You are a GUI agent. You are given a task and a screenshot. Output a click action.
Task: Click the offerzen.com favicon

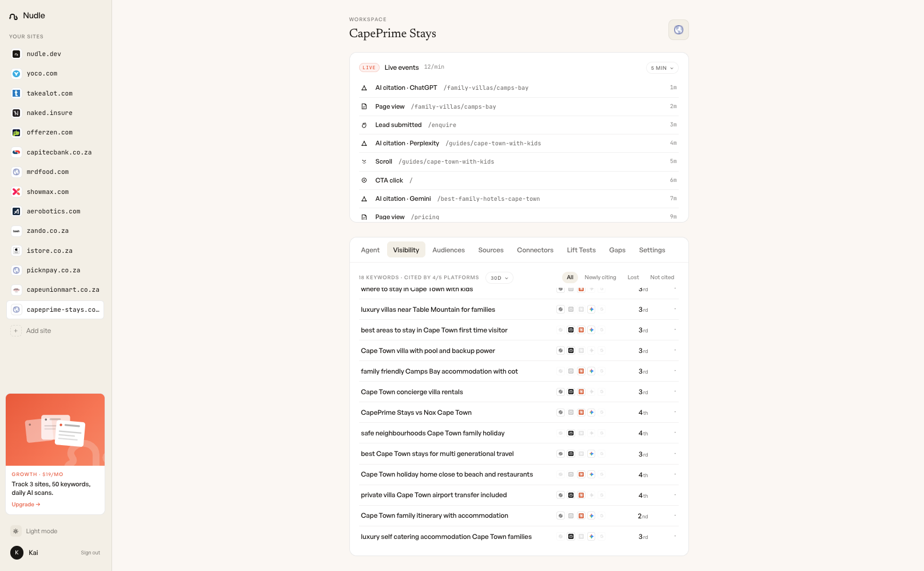[17, 132]
